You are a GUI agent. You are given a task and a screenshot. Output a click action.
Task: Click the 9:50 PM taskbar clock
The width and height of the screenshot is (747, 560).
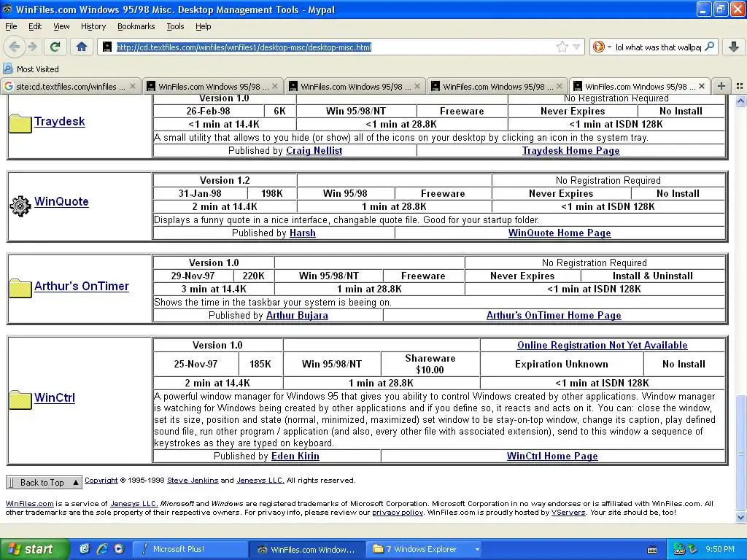(x=720, y=549)
